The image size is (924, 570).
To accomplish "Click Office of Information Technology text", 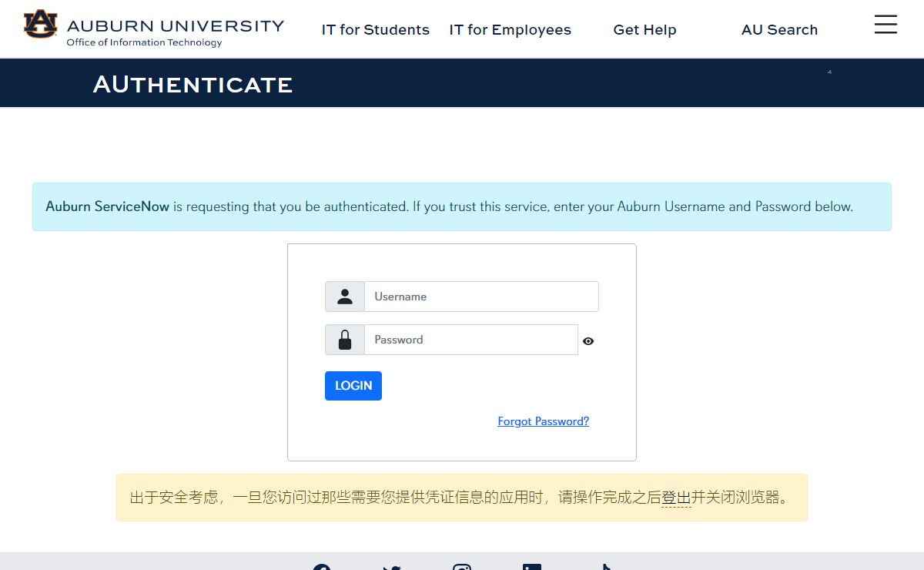I will [x=144, y=43].
